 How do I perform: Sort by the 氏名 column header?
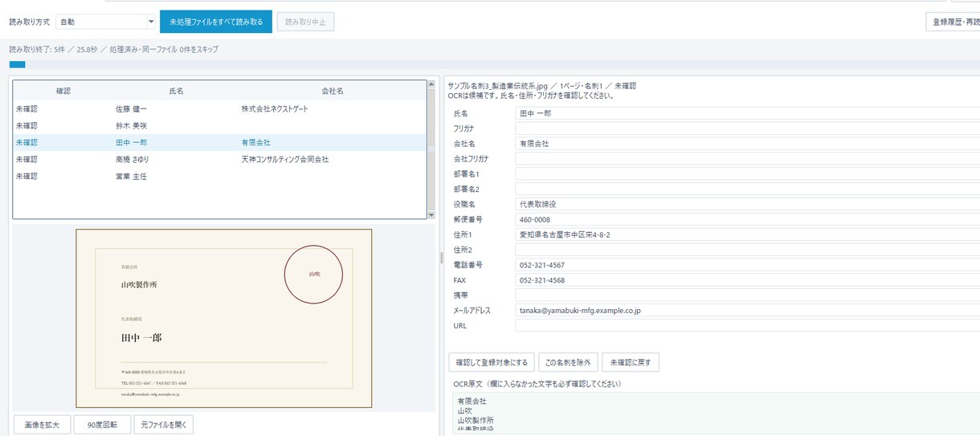tap(176, 91)
